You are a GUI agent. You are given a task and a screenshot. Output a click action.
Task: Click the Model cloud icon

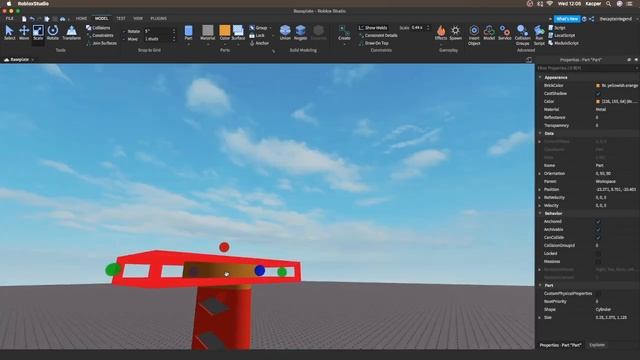pos(489,33)
